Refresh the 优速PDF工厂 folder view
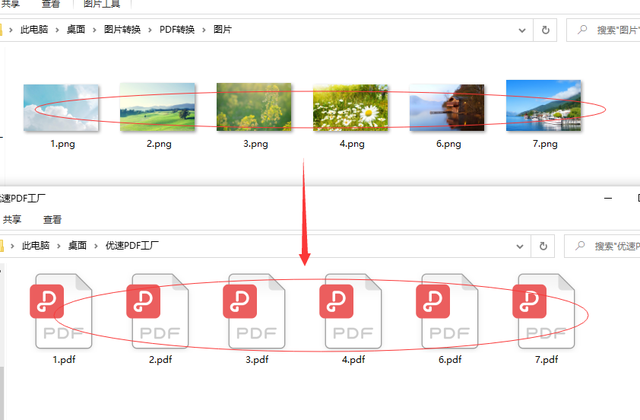Viewport: 640px width, 420px height. point(545,245)
